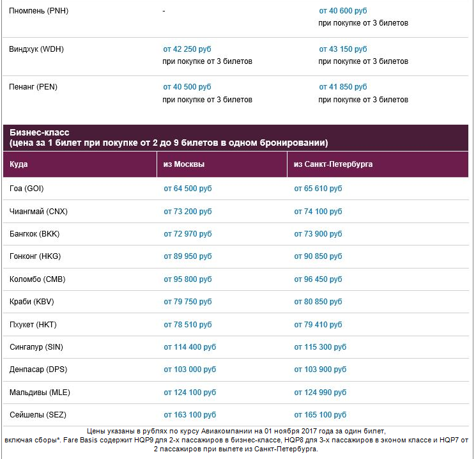Image resolution: width=476 pixels, height=459 pixels.
Task: Open Penang from Moscow price от 40 500 руб
Action: [x=187, y=87]
